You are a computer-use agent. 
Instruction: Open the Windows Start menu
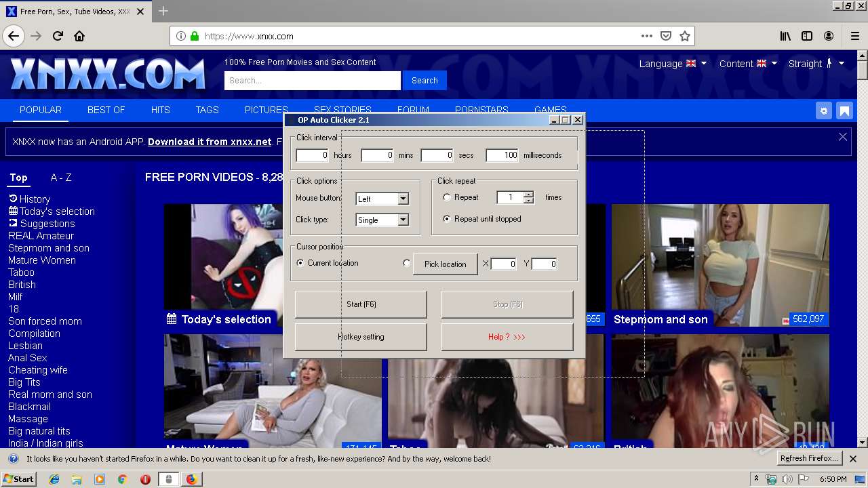point(18,479)
